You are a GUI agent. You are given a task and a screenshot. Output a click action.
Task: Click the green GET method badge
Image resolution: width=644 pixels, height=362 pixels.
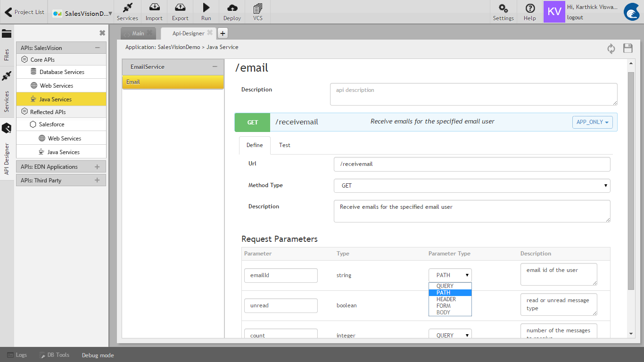coord(253,122)
